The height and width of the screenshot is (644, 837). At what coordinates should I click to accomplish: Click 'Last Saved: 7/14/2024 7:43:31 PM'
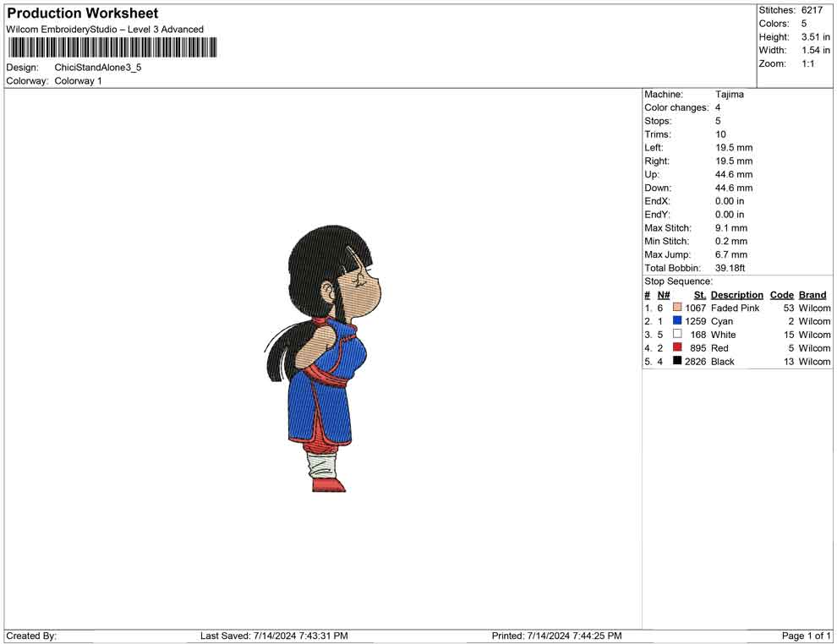tap(275, 636)
